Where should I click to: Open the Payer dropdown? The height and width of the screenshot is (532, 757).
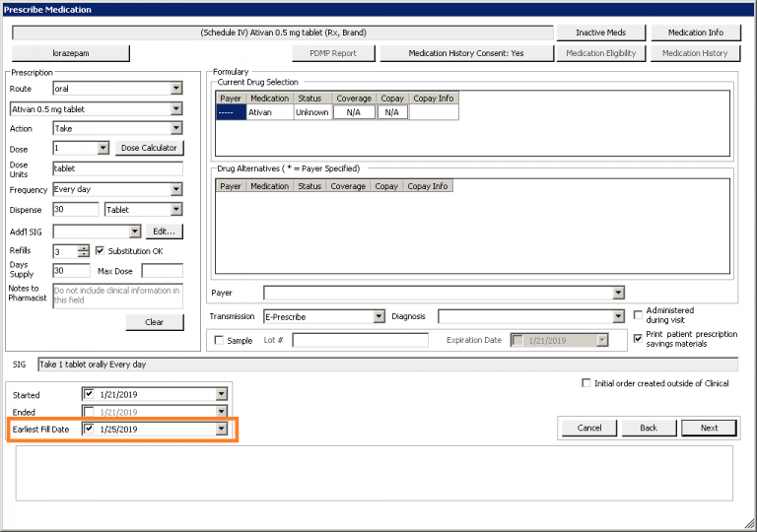click(x=618, y=293)
